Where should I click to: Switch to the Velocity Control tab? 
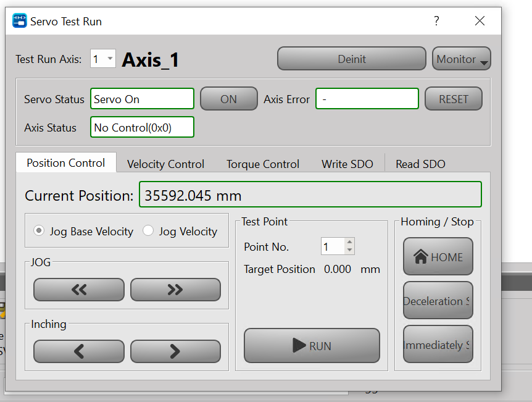pos(165,164)
